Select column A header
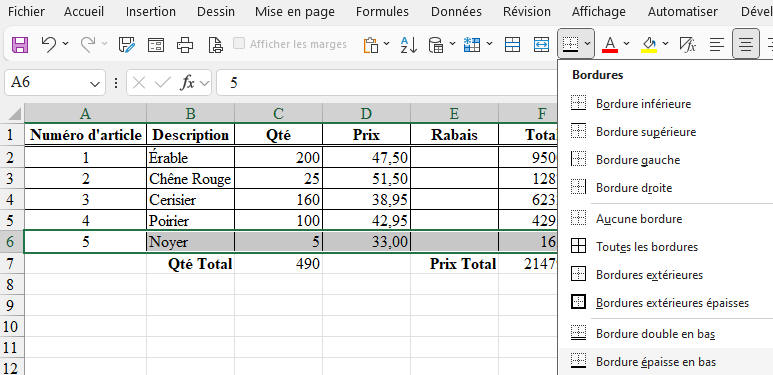 click(x=85, y=114)
